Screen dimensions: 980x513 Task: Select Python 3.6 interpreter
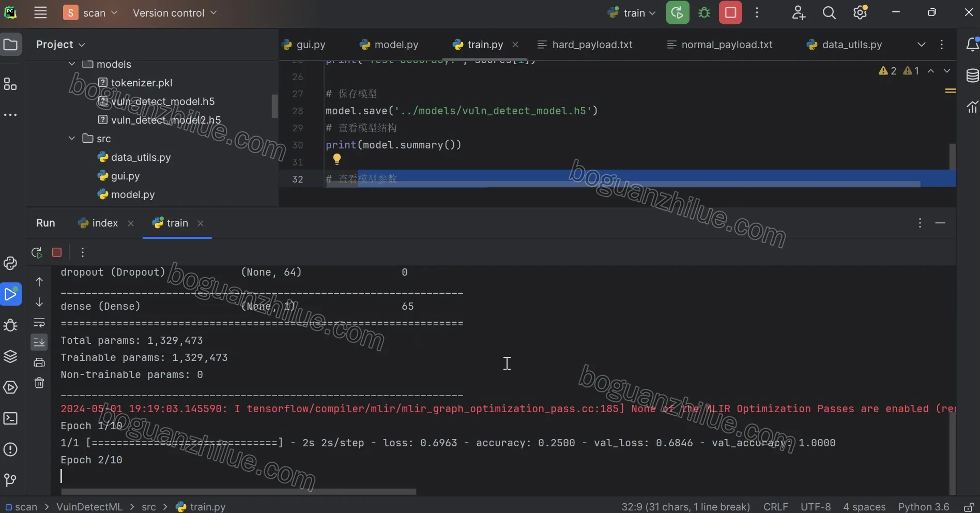tap(924, 507)
